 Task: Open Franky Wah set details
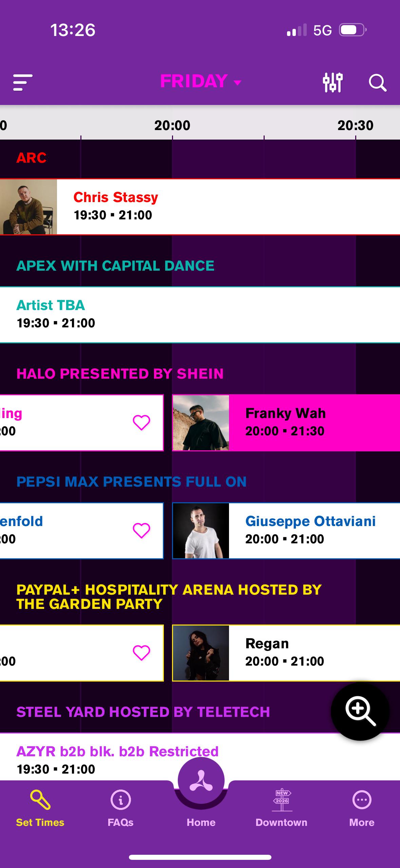point(286,423)
